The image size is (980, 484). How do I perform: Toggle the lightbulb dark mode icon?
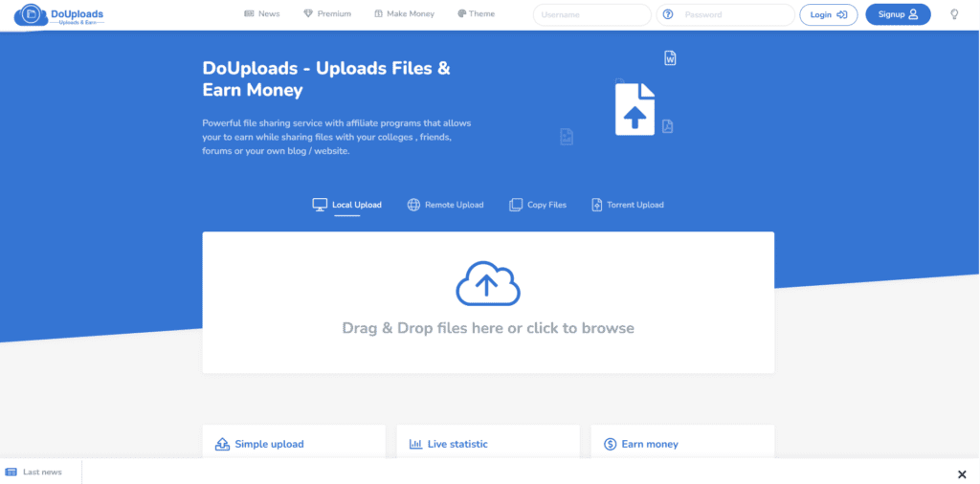tap(953, 14)
